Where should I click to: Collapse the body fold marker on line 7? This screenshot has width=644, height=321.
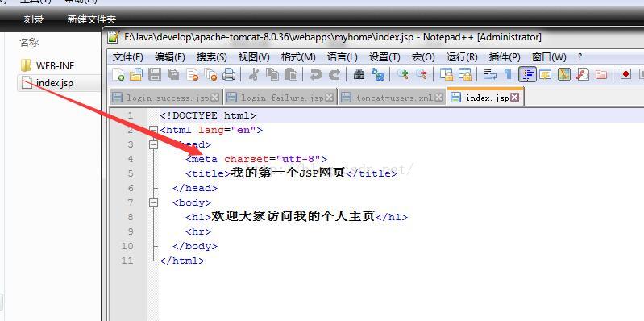pyautogui.click(x=154, y=202)
